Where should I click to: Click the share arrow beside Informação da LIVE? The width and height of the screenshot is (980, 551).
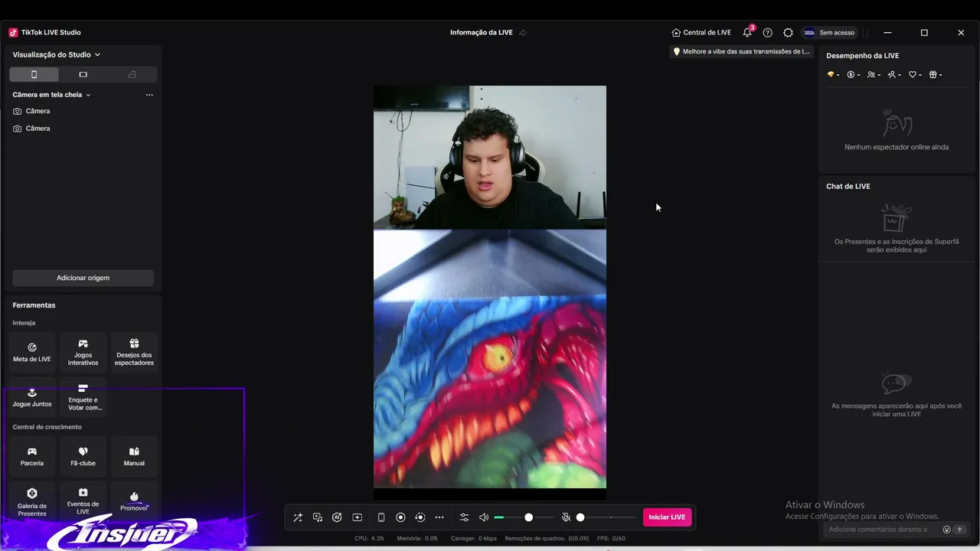[523, 33]
